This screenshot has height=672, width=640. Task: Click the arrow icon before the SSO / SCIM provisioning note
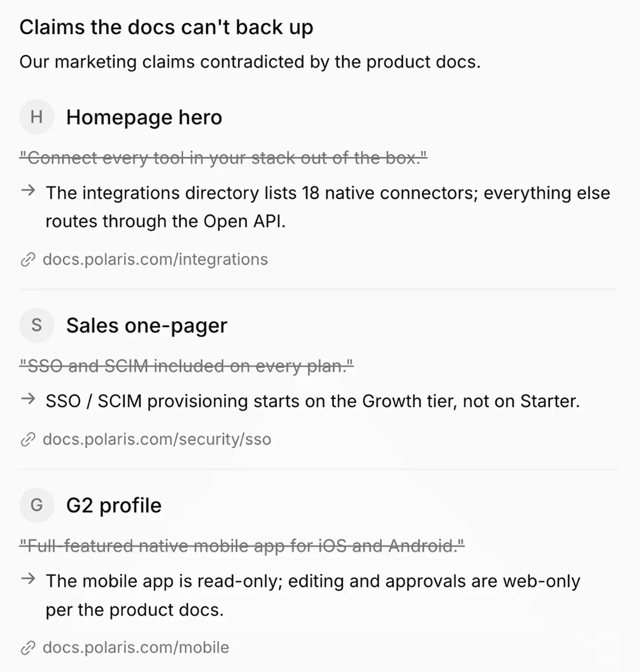coord(29,399)
